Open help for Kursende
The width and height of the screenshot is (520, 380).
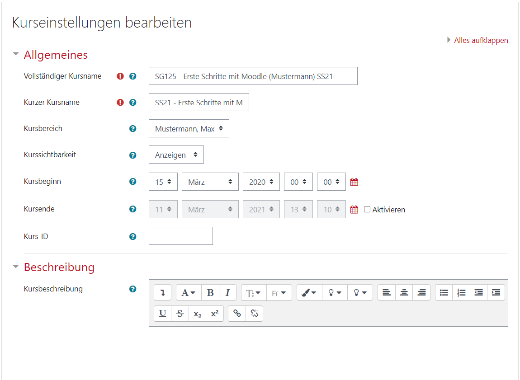[133, 209]
